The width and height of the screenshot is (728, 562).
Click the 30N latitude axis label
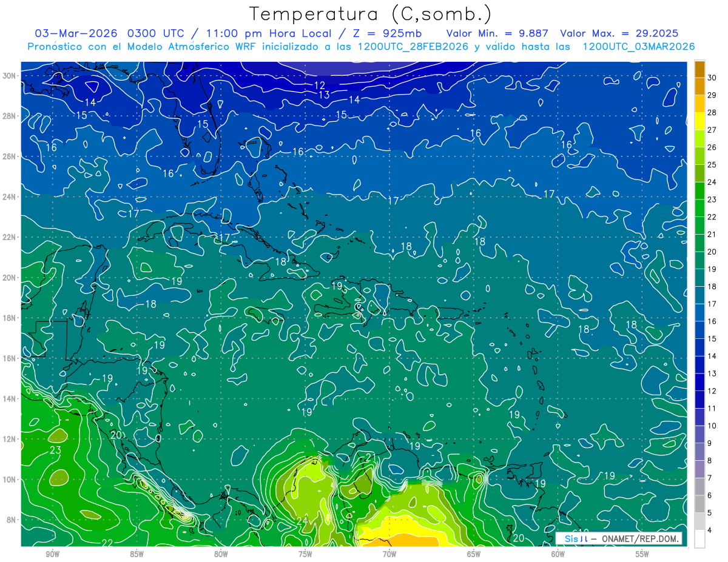tap(9, 76)
